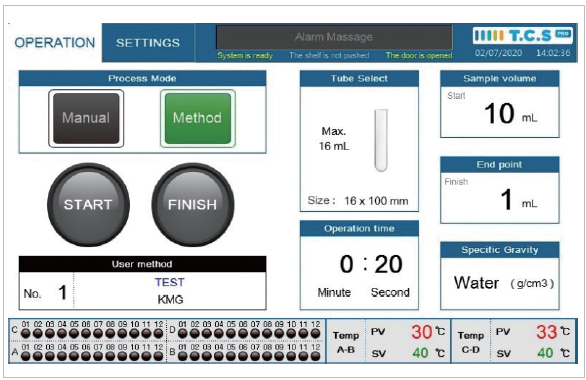Click the round START button
This screenshot has height=380, width=586.
point(88,204)
